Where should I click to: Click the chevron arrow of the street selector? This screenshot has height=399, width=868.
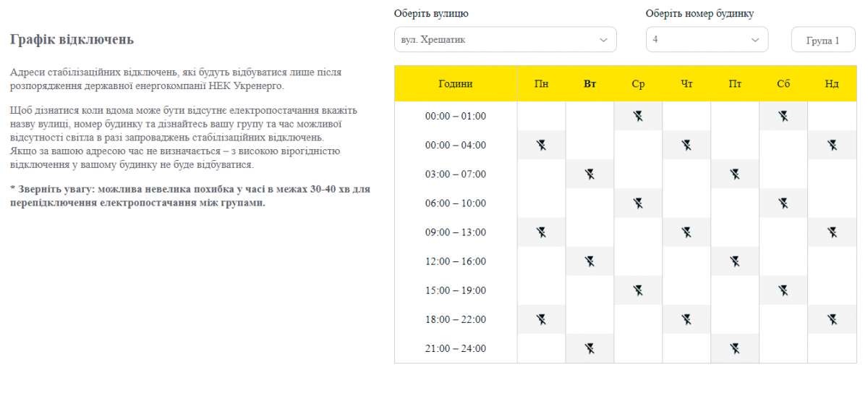(604, 40)
